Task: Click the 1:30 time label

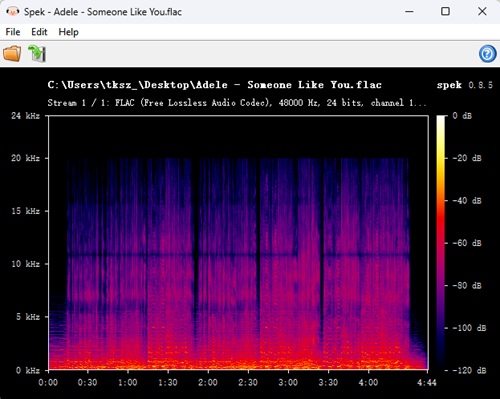Action: coord(168,382)
